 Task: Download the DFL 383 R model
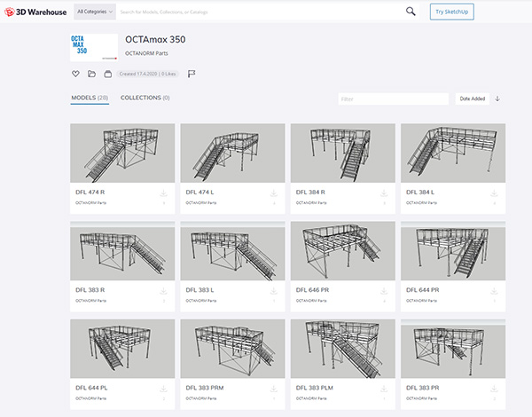pos(163,291)
